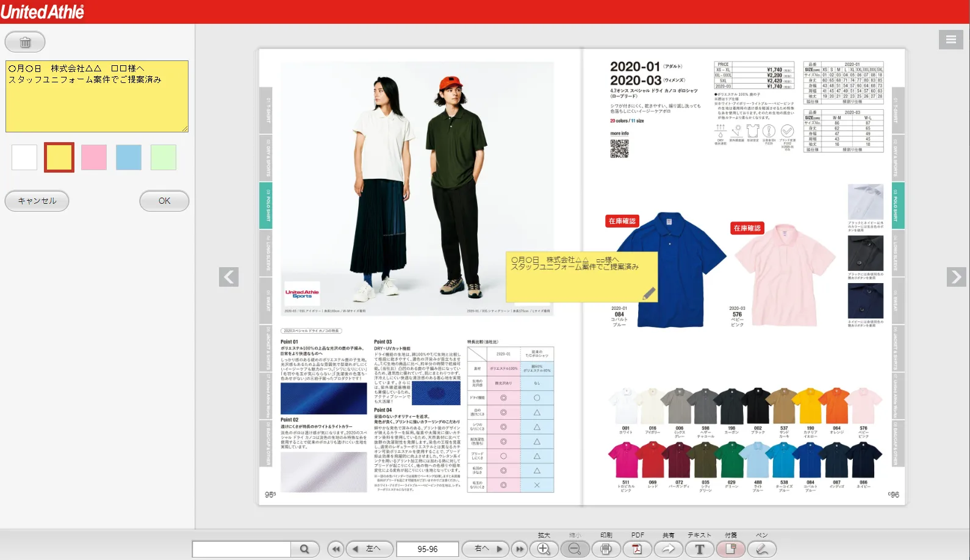Open the 05 SWEAT tab on page 95
970x560 pixels.
(x=266, y=301)
